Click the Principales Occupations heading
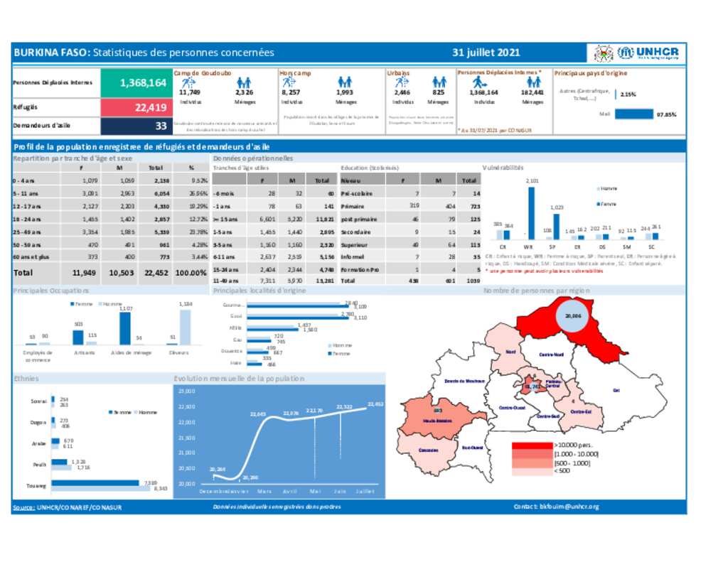Viewport: 728px width, 562px height. (51, 291)
